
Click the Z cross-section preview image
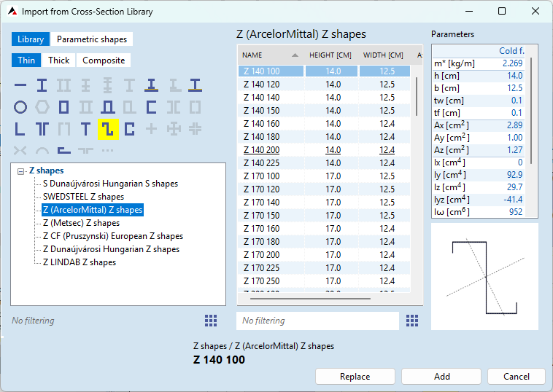tap(484, 276)
